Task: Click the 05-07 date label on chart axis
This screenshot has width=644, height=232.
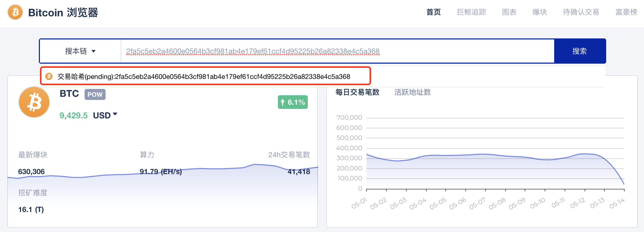Action: pos(477,203)
